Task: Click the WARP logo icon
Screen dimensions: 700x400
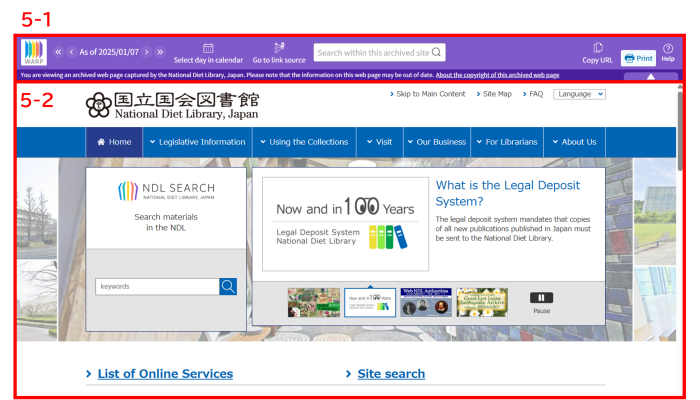Action: (34, 52)
